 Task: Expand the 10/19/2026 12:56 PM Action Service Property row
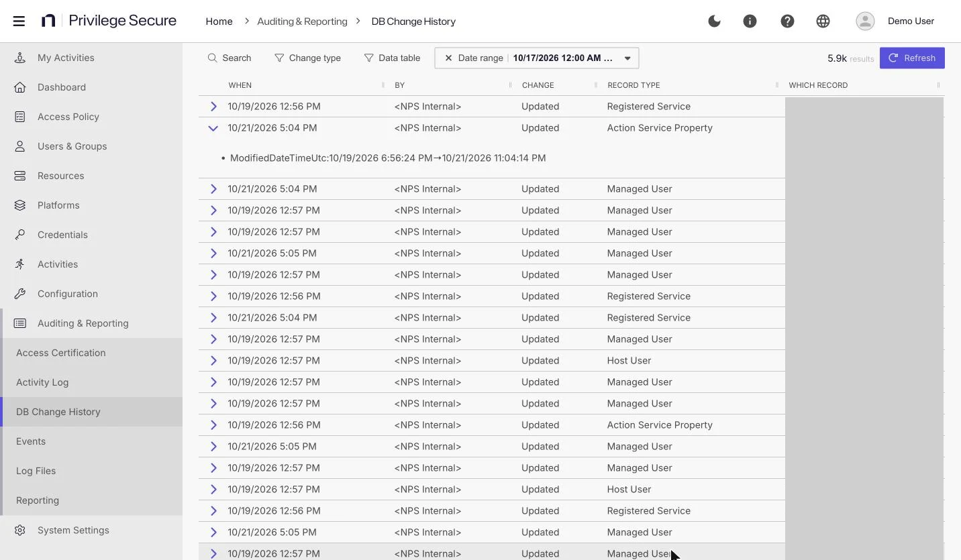click(x=213, y=425)
